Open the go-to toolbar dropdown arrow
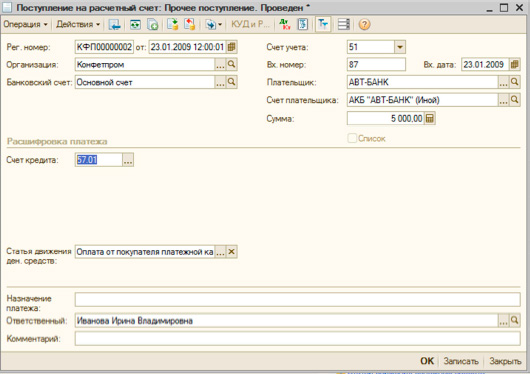This screenshot has height=374, width=530. pos(220,24)
